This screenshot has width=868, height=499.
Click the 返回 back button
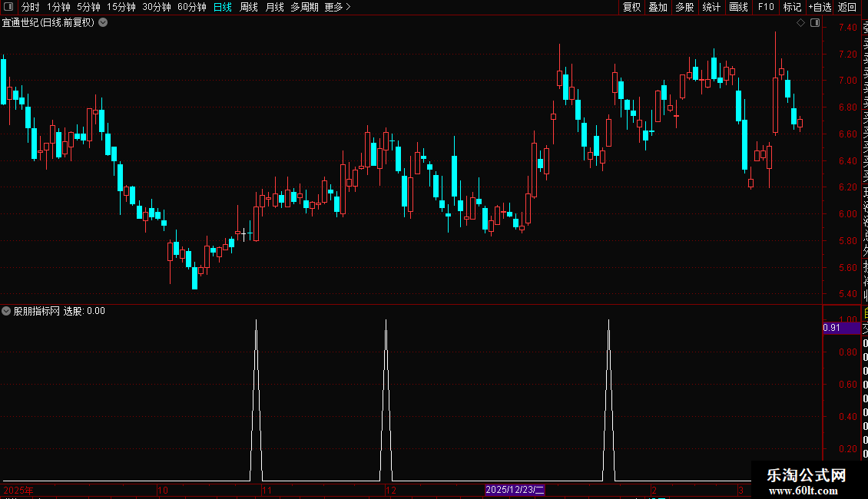click(847, 7)
